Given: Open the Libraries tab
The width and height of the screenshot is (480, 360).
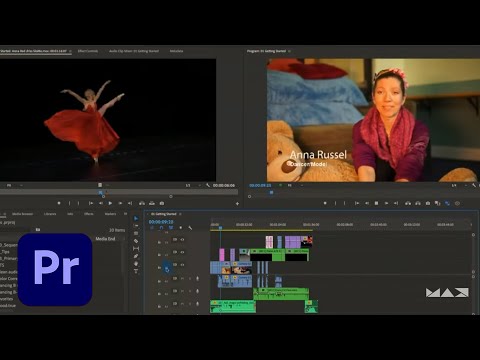Looking at the screenshot, I should point(50,214).
